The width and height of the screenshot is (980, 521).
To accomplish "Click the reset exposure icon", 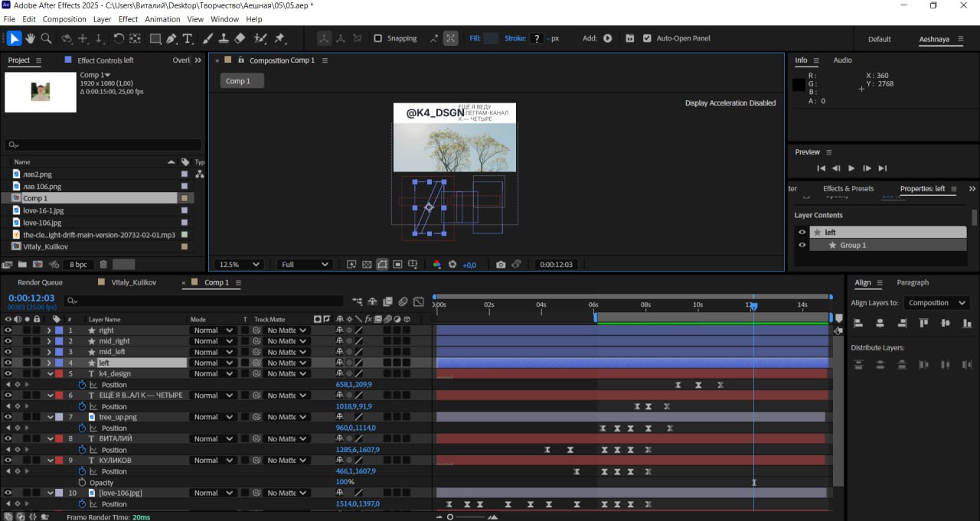I will coord(452,265).
